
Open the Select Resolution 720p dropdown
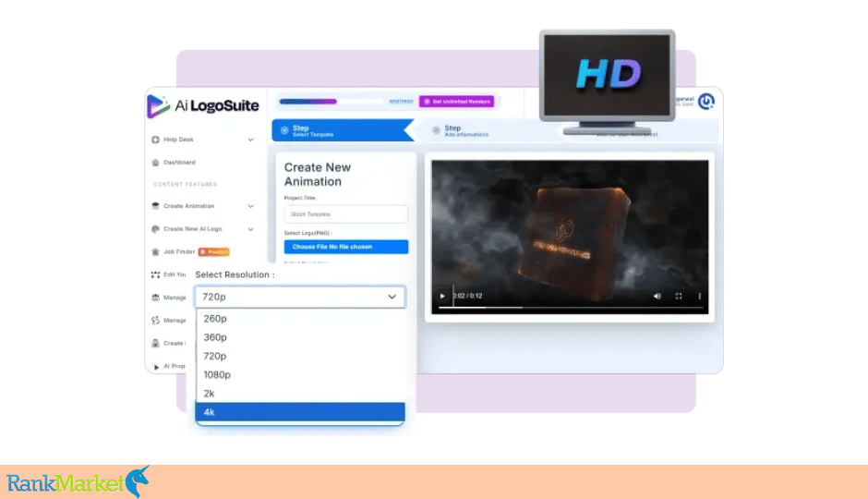coord(300,297)
